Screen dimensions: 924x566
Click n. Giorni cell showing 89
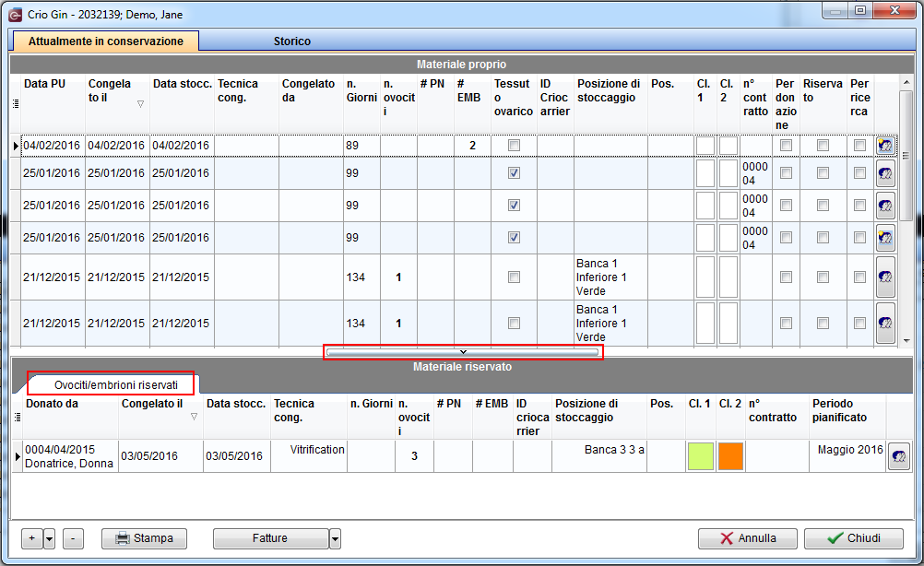tap(361, 146)
